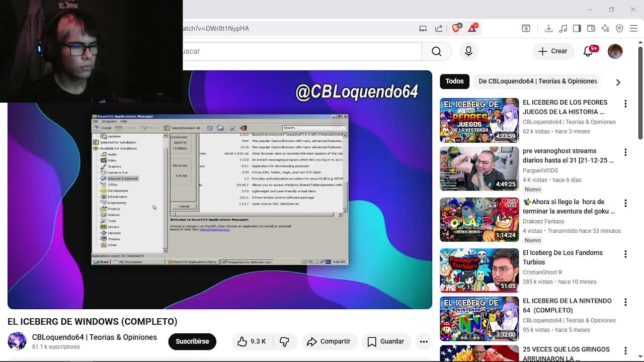Image resolution: width=644 pixels, height=362 pixels.
Task: Click the CBLoquendo64 channel avatar below the video
Action: [x=17, y=341]
